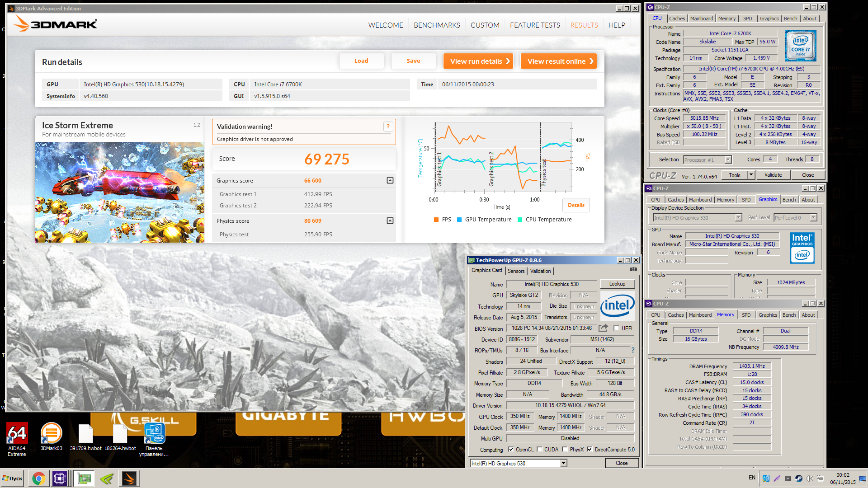Click the Validate button in CPU-Z
Image resolution: width=868 pixels, height=488 pixels.
[773, 175]
